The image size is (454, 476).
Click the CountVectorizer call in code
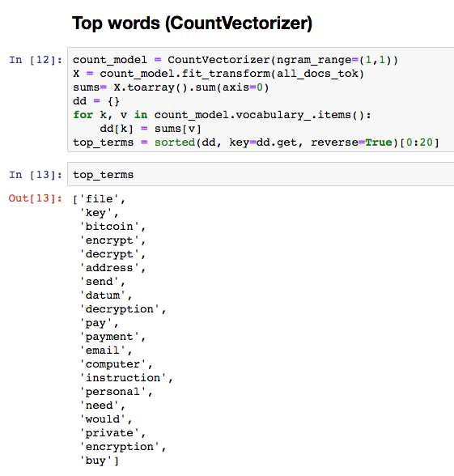coord(219,60)
